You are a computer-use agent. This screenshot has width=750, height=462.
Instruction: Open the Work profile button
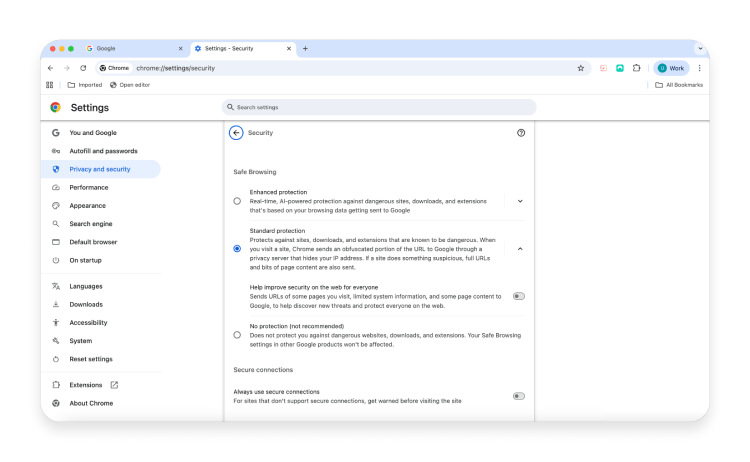(671, 68)
